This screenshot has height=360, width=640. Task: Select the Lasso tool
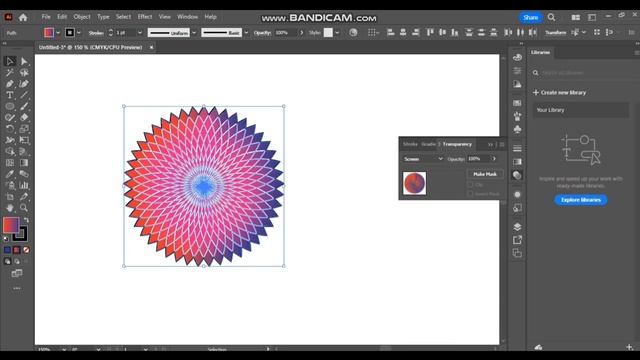coord(24,73)
